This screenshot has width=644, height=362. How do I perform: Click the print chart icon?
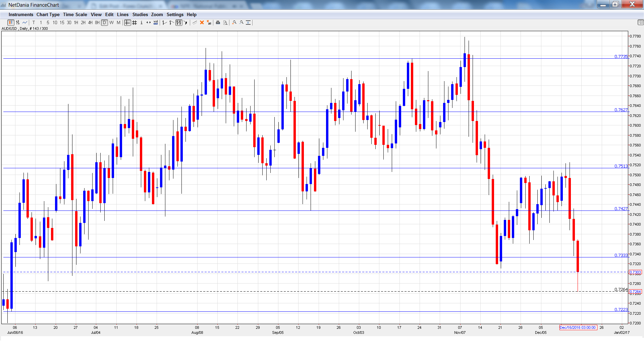coord(218,22)
